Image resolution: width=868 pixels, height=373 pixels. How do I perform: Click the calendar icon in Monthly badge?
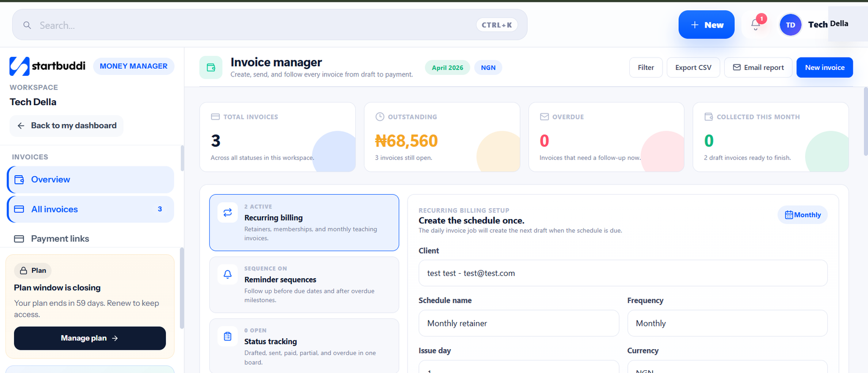789,215
